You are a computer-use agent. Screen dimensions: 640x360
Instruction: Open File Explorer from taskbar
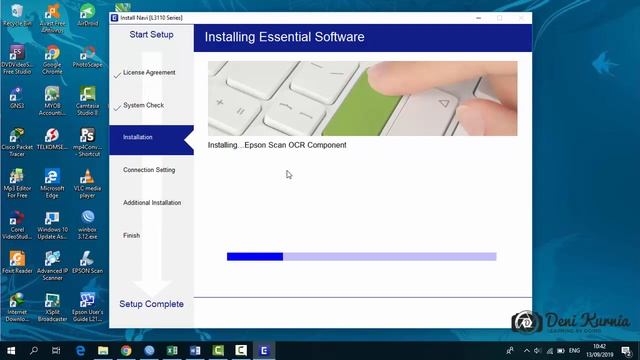(x=103, y=351)
